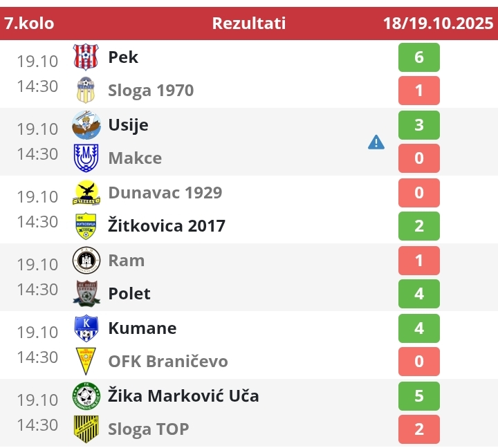The width and height of the screenshot is (498, 448).
Task: Click the Pek club crest icon
Action: click(86, 57)
